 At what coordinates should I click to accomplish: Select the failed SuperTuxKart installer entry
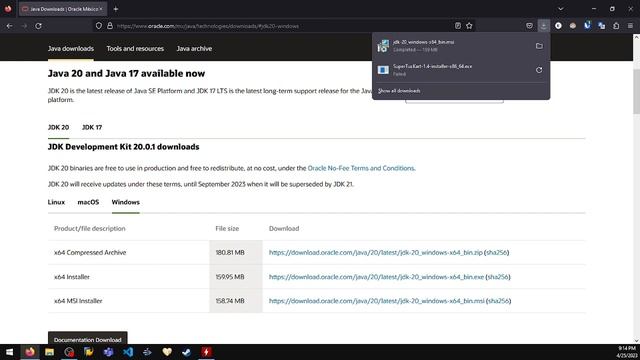click(x=452, y=70)
